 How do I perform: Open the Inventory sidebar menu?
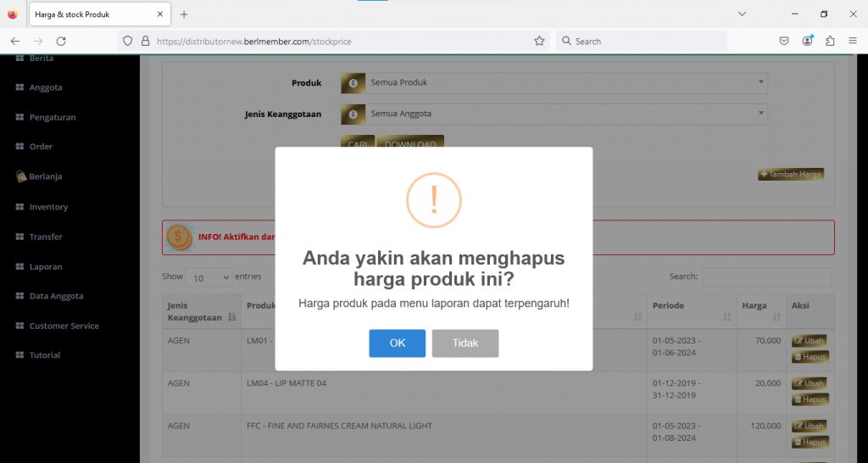click(48, 207)
